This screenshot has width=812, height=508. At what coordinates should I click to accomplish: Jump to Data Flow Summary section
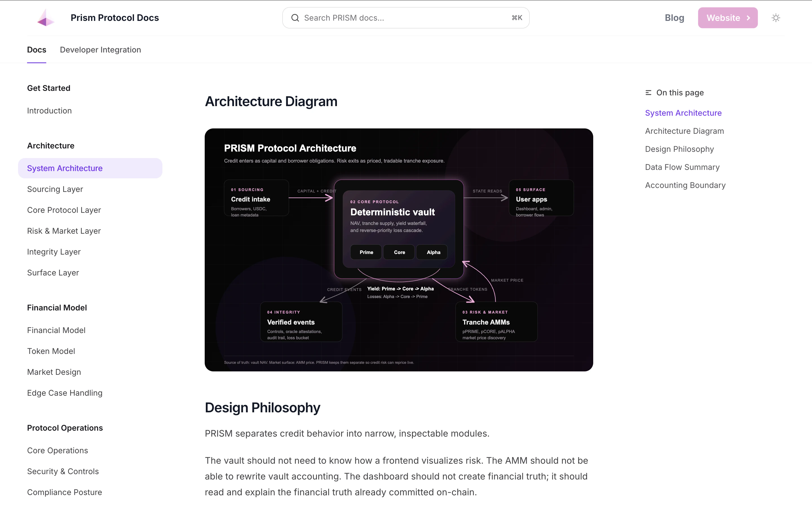[x=682, y=167]
